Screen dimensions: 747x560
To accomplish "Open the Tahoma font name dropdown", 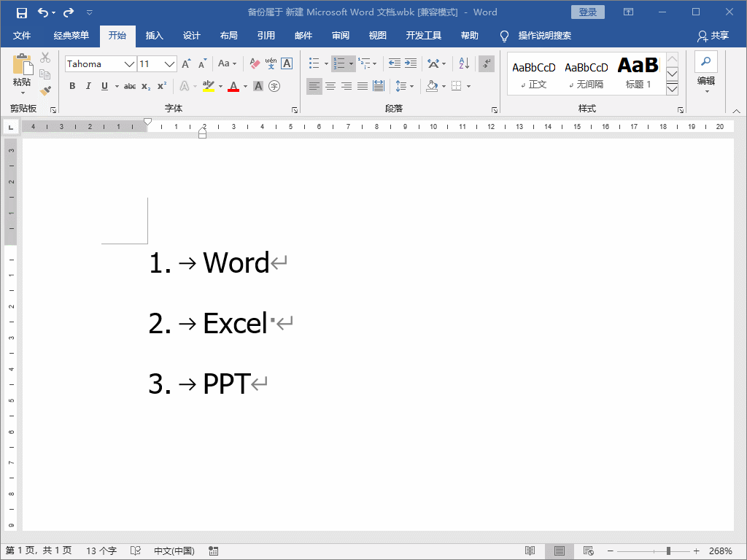I will pos(129,64).
